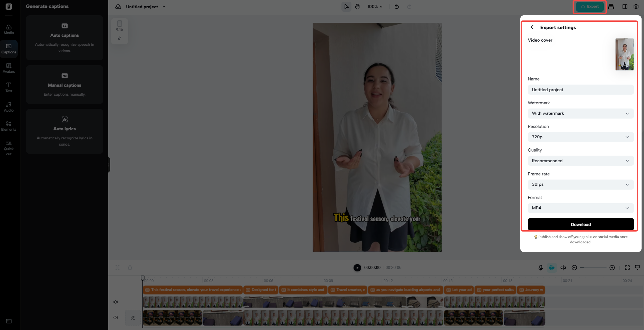Screen dimensions: 644x330
Task: Click the CapCut home logo
Action: pyautogui.click(x=9, y=7)
